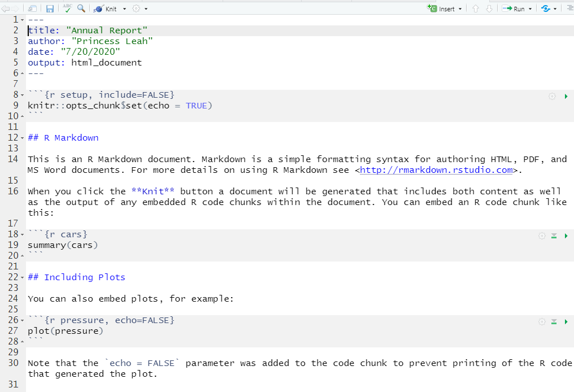Open Find/Replace with magnifier icon
The width and height of the screenshot is (574, 392).
81,8
